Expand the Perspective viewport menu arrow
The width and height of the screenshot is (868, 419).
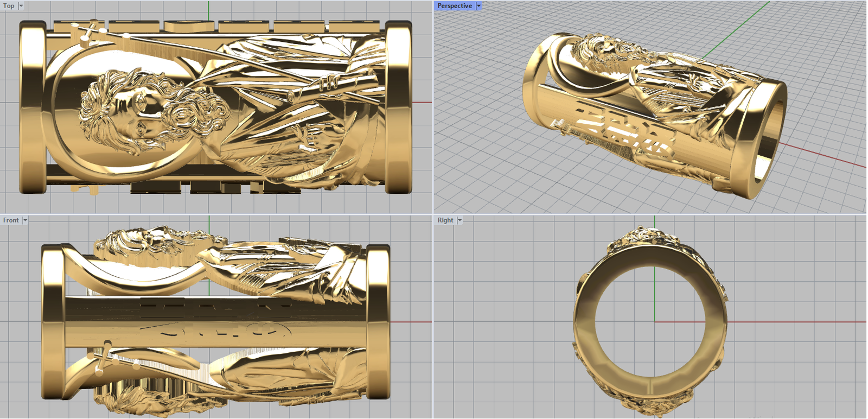[478, 6]
